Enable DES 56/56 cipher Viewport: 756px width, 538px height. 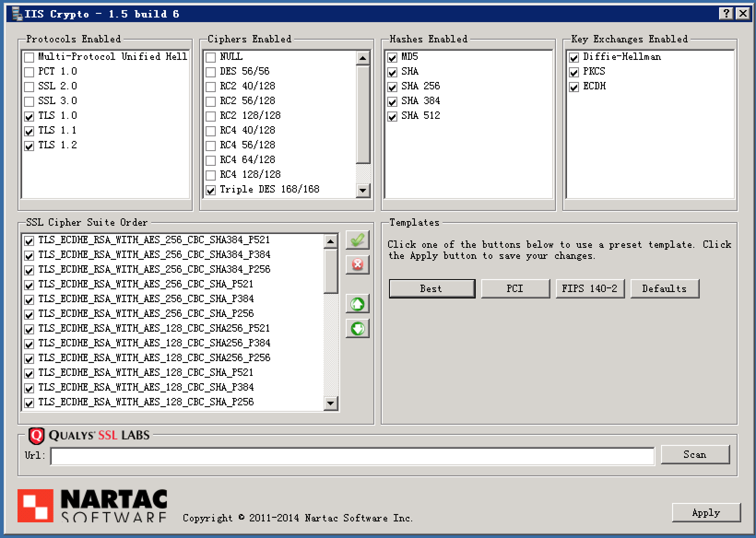pos(211,72)
